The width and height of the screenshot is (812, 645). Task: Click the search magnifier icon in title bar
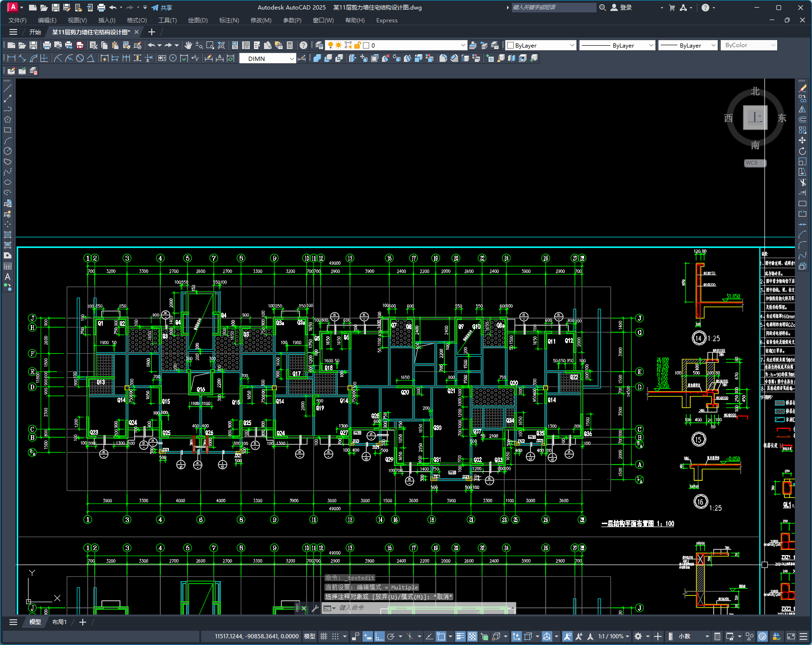pos(602,8)
